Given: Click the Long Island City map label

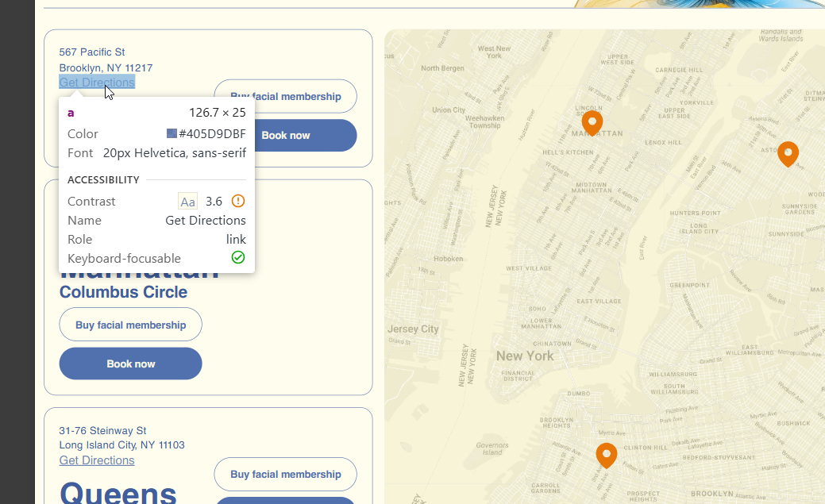Looking at the screenshot, I should point(699,229).
